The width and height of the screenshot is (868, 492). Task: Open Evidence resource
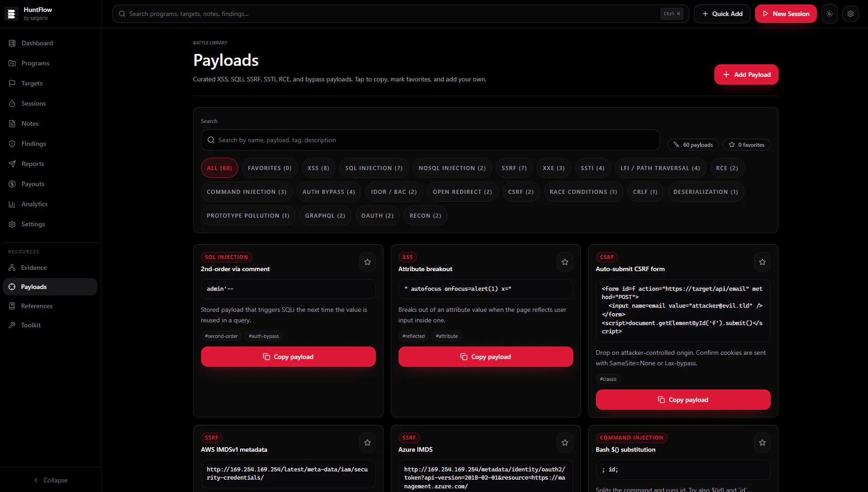click(x=50, y=267)
